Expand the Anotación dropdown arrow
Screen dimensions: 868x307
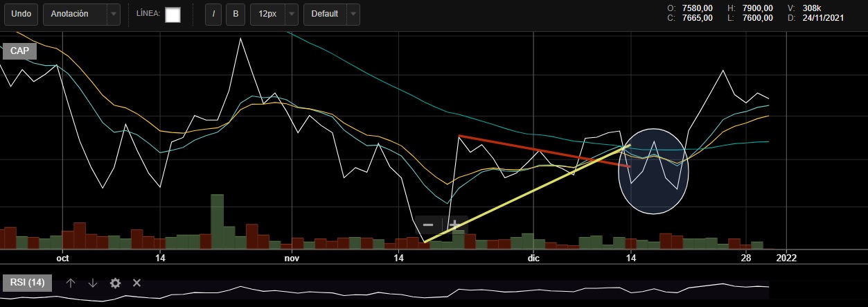[x=113, y=14]
